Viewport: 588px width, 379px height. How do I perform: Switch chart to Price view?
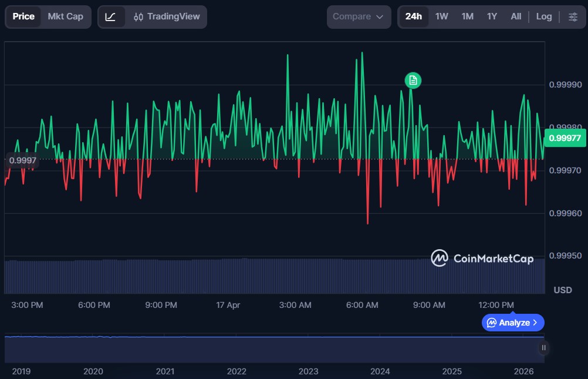(x=23, y=16)
